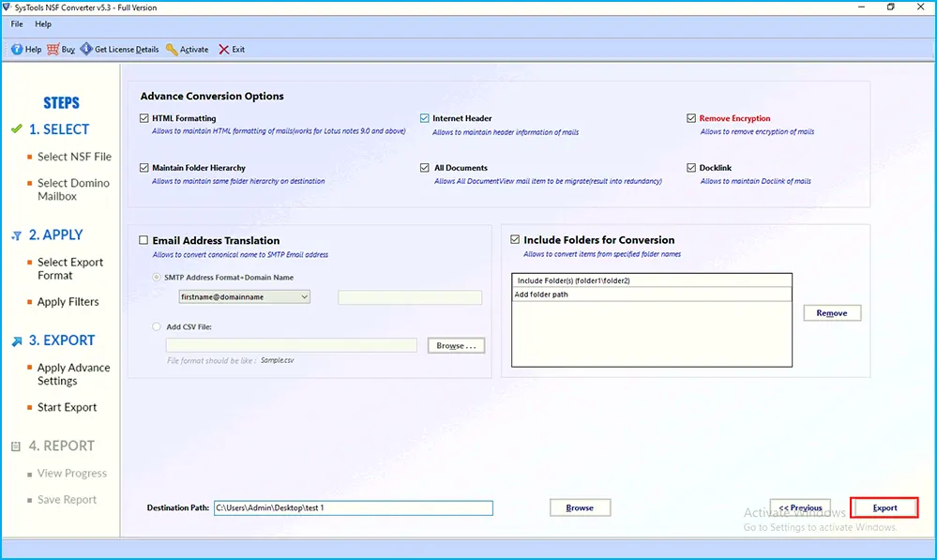The height and width of the screenshot is (560, 937).
Task: Click Browse... for the CSV file
Action: pos(456,346)
